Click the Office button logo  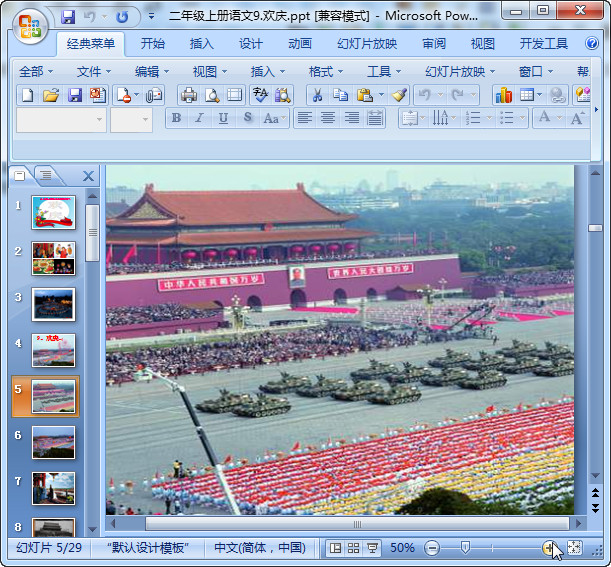30,26
